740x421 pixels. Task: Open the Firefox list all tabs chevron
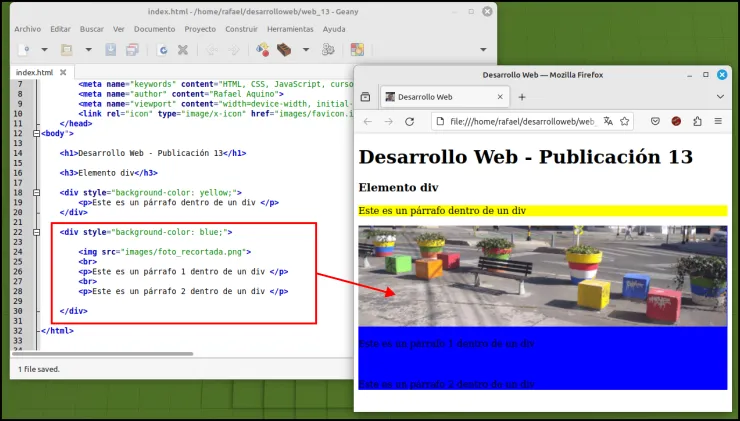pyautogui.click(x=720, y=97)
